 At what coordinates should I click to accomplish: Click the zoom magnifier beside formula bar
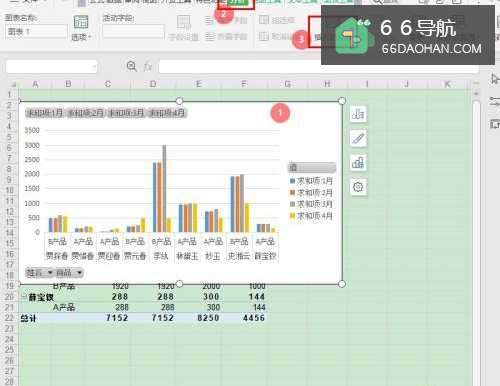[x=132, y=66]
